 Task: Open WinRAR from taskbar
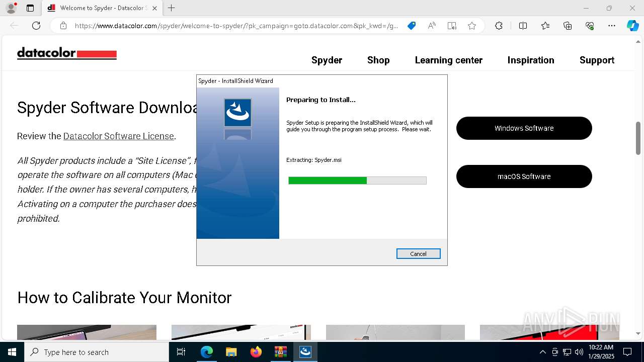pos(280,352)
